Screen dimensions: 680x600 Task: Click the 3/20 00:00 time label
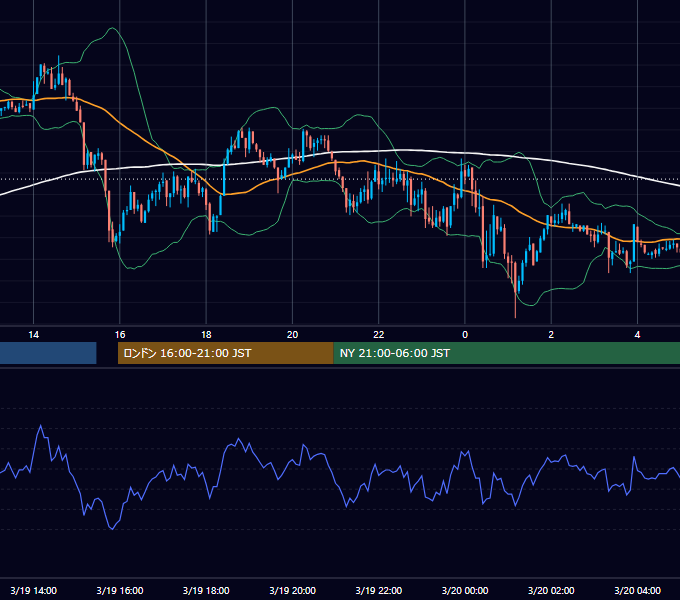click(465, 590)
